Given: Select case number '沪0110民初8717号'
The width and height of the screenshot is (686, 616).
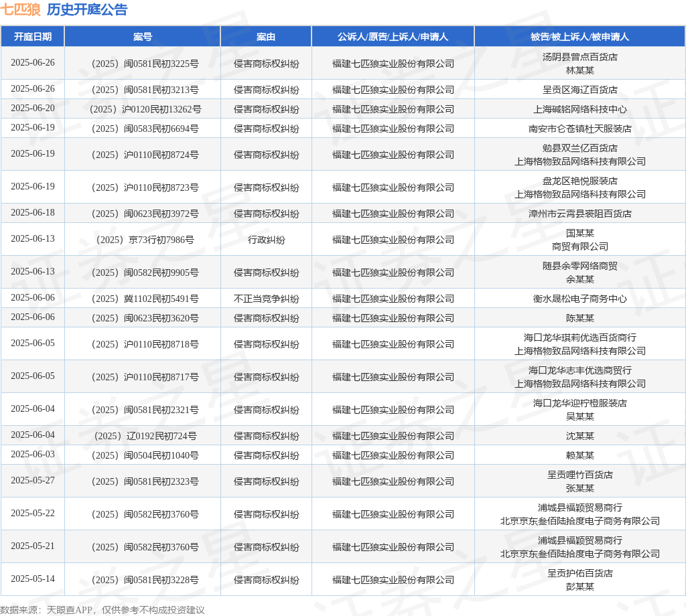Looking at the screenshot, I should click(x=161, y=377).
